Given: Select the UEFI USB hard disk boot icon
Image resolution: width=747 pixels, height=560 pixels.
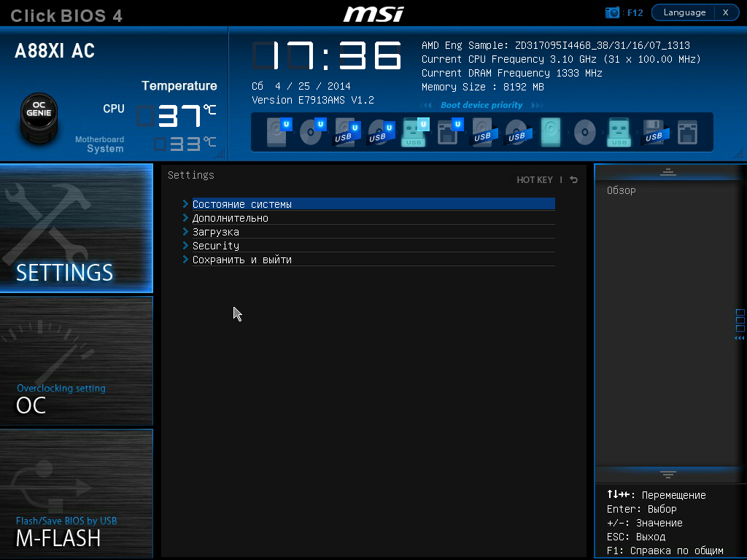Looking at the screenshot, I should pos(347,133).
